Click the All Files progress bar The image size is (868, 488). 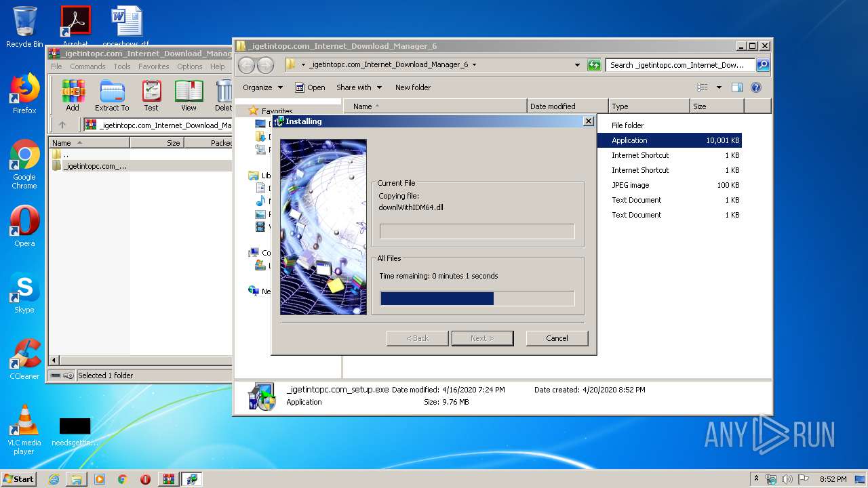[x=477, y=299]
